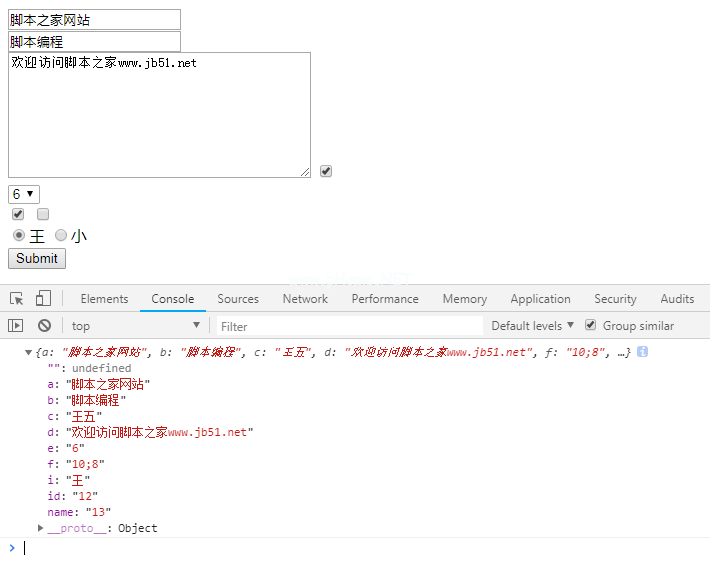Open the Network tab
This screenshot has width=710, height=576.
305,299
